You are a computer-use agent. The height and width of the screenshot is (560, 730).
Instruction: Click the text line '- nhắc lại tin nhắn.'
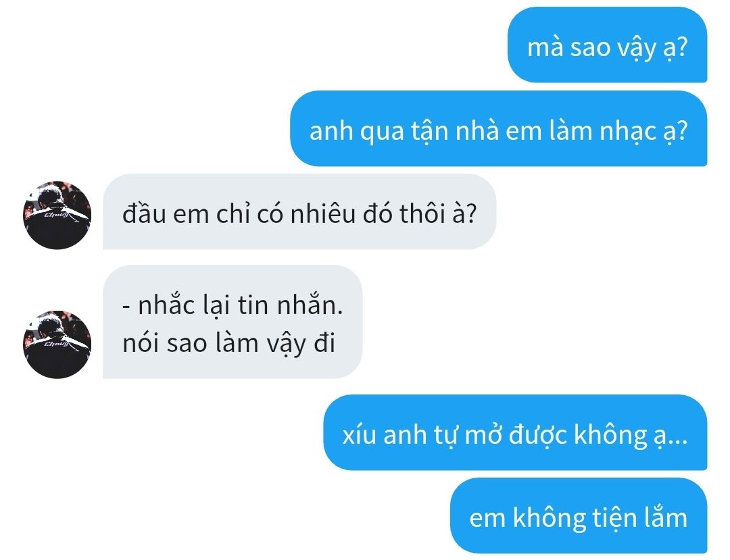233,305
